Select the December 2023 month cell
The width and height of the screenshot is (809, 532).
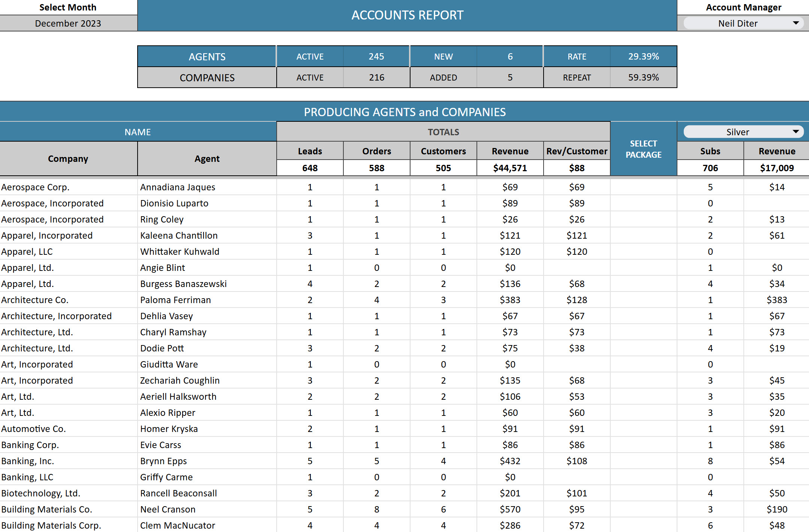tap(68, 23)
